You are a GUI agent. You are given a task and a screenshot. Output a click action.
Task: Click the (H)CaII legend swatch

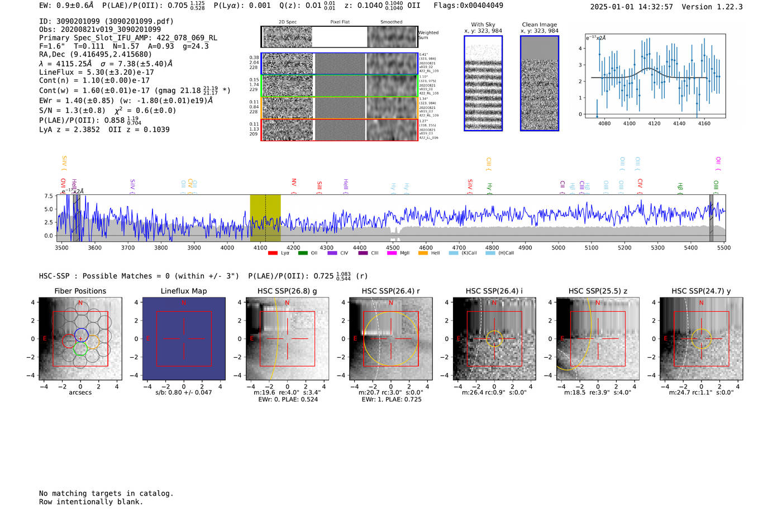point(490,253)
